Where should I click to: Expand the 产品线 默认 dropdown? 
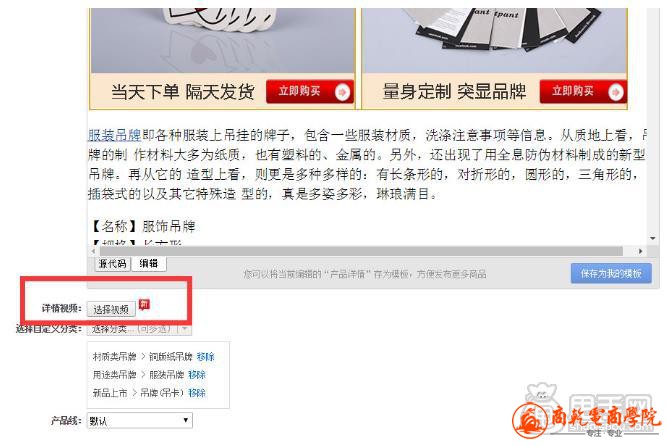[140, 420]
